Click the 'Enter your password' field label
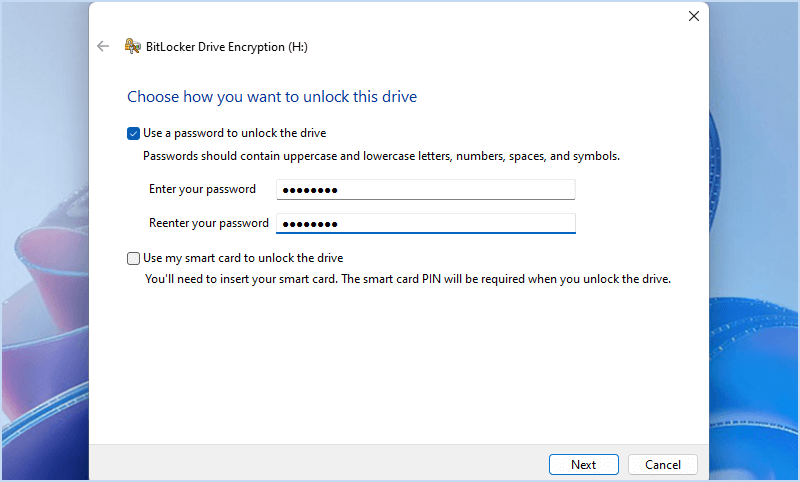 click(202, 189)
